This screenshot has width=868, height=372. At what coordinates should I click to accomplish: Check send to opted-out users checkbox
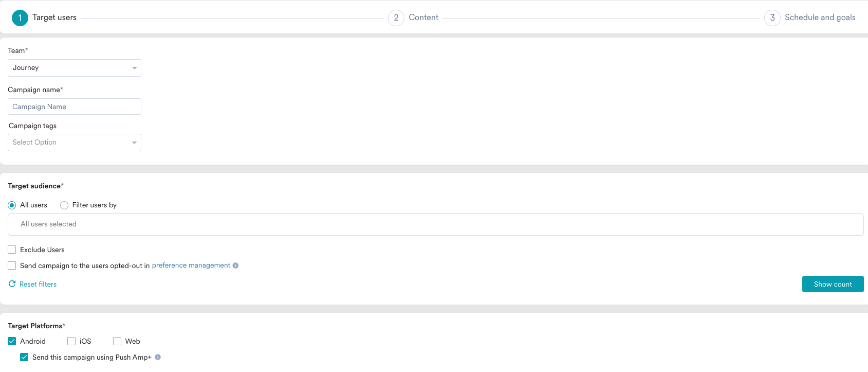pos(12,265)
